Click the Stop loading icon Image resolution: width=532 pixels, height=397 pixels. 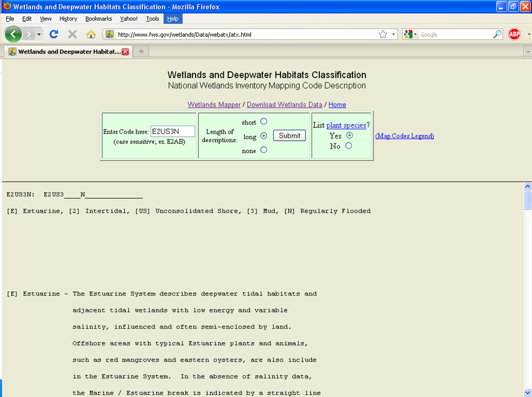click(72, 34)
